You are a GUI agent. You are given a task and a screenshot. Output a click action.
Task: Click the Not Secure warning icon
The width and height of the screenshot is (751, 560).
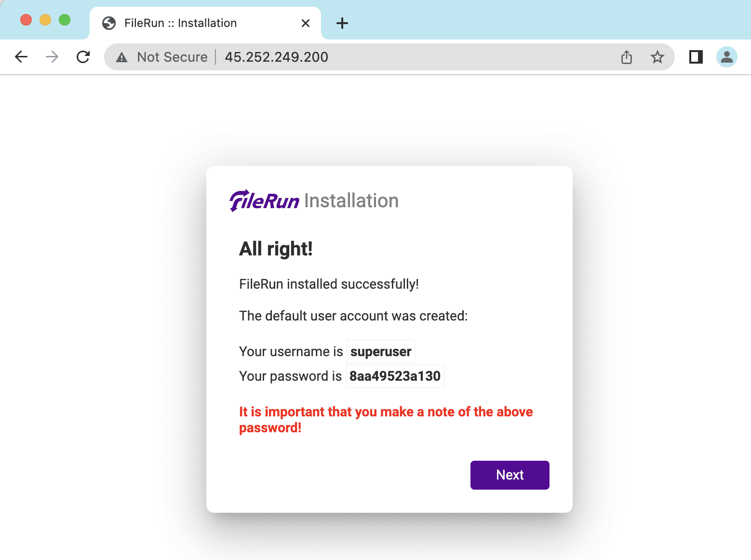(122, 57)
